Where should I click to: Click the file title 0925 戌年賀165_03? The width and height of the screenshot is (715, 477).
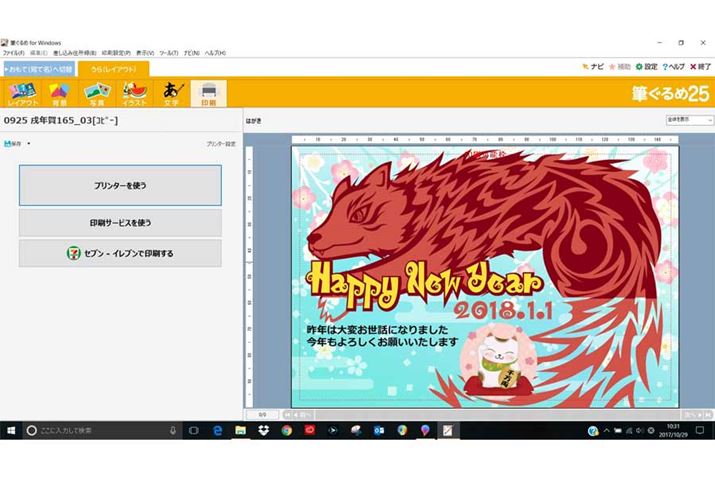tap(61, 121)
